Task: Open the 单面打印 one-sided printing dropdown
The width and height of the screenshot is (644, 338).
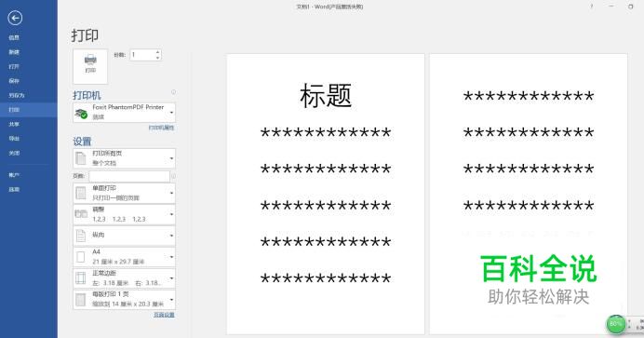Action: (x=124, y=193)
